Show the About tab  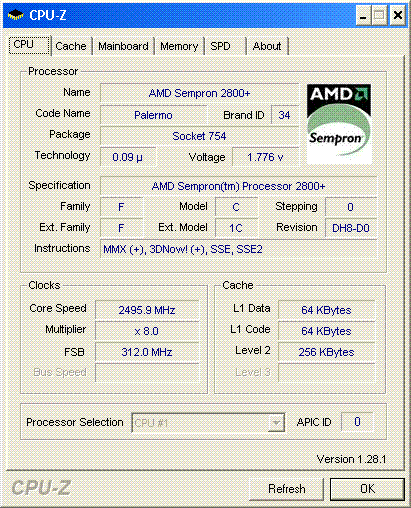tap(267, 46)
